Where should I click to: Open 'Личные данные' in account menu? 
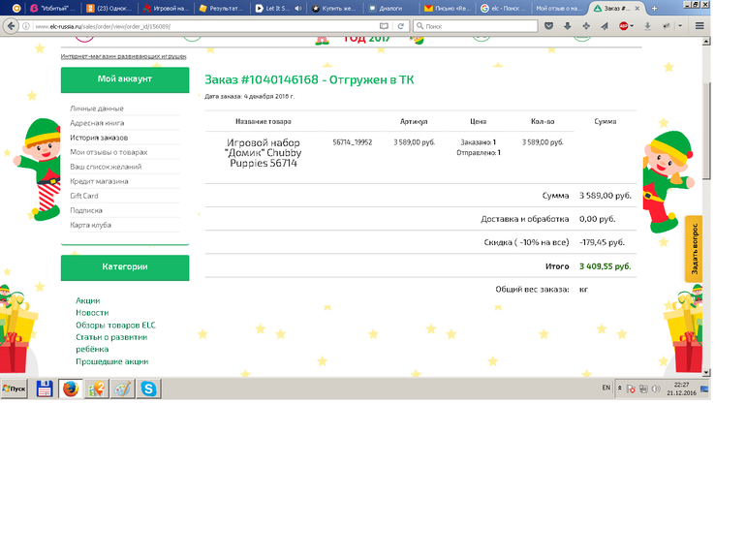coord(97,109)
